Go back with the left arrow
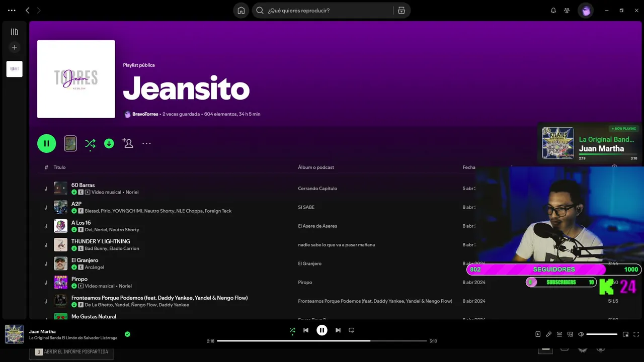Viewport: 644px width, 362px height. [28, 10]
